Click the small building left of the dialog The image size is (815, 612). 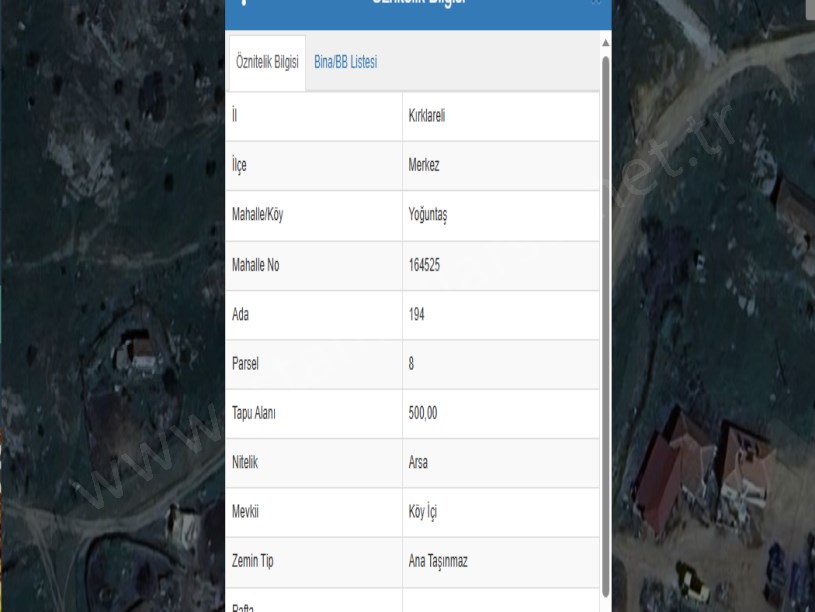137,350
